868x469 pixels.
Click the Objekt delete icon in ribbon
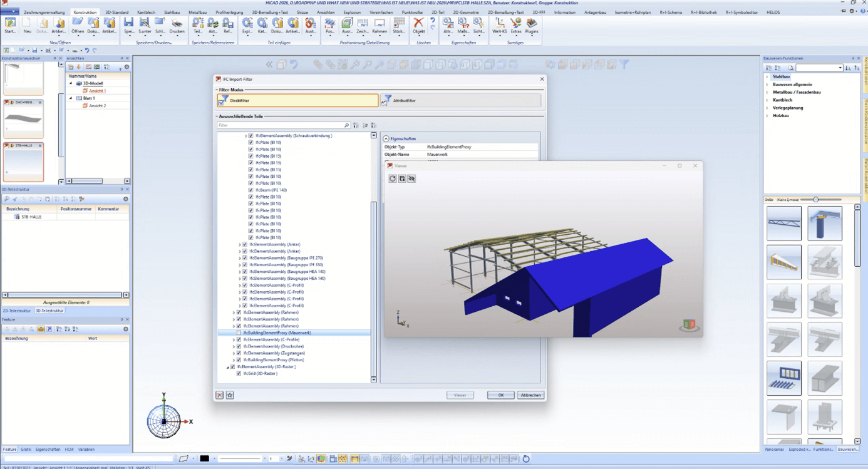pos(418,26)
